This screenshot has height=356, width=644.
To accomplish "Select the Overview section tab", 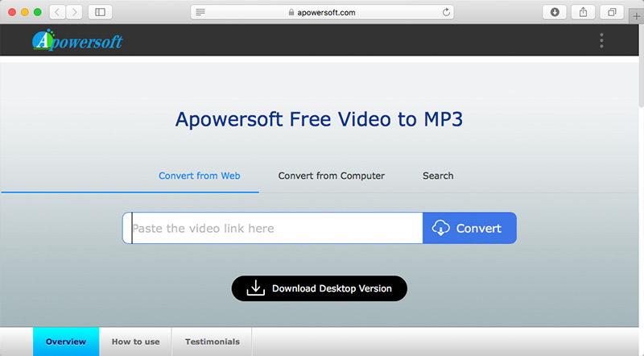I will click(x=66, y=342).
